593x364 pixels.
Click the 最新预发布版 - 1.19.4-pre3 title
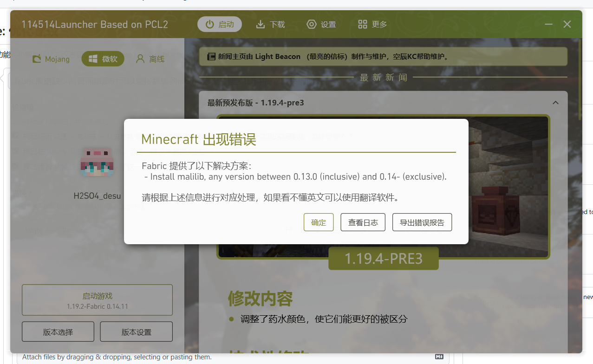(255, 103)
